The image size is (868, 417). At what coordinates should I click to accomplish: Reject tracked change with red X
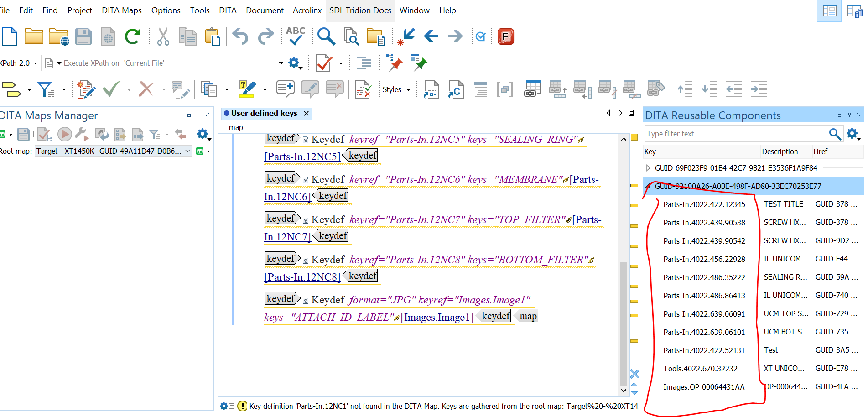[146, 89]
